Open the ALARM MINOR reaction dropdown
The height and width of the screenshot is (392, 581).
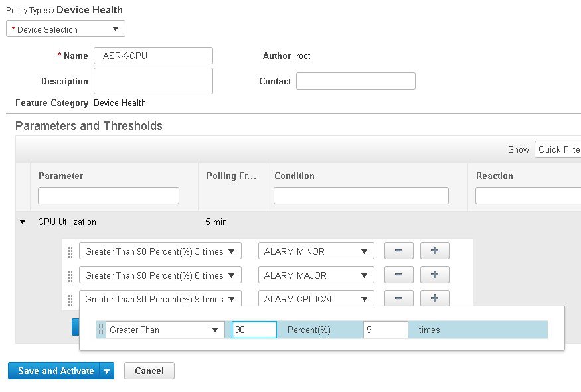316,252
